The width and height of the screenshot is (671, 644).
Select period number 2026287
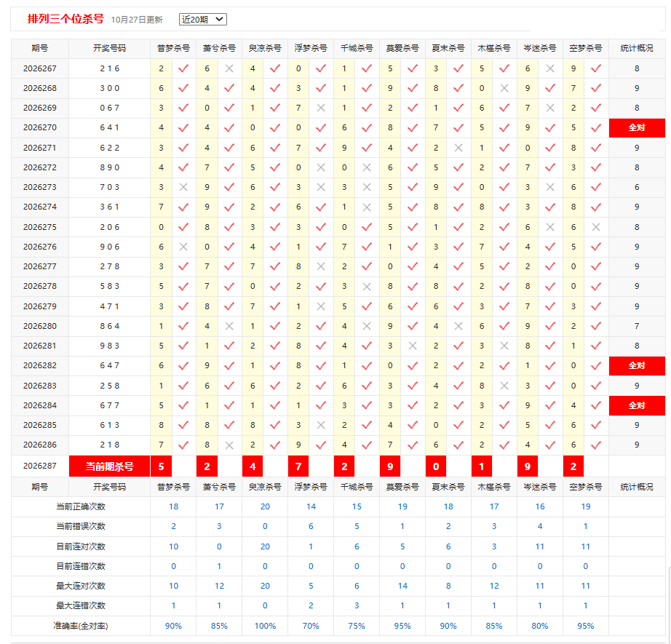(x=40, y=466)
